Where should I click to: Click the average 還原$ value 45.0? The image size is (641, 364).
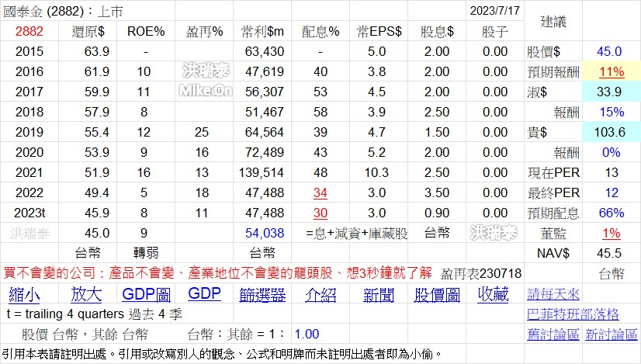[x=97, y=233]
